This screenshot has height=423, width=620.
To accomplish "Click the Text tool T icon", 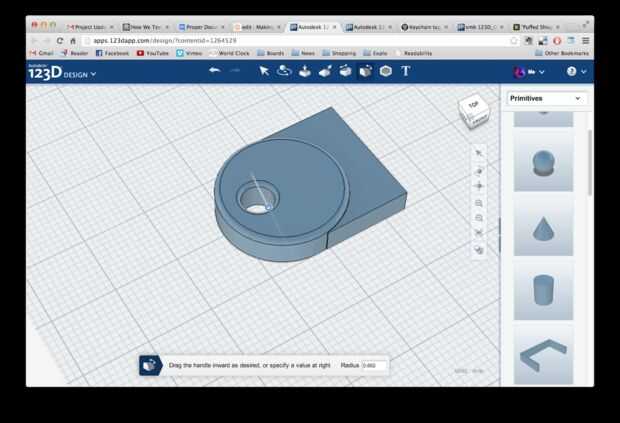I will pyautogui.click(x=406, y=71).
